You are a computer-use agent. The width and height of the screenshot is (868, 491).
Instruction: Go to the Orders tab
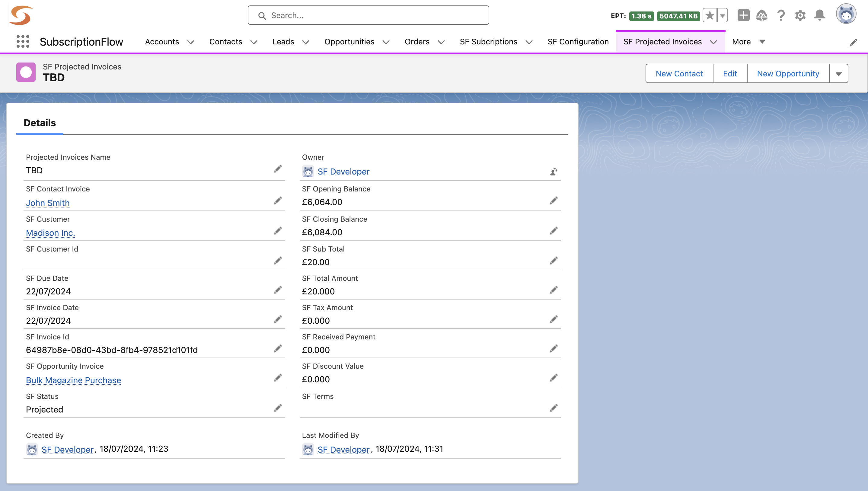[x=417, y=42]
